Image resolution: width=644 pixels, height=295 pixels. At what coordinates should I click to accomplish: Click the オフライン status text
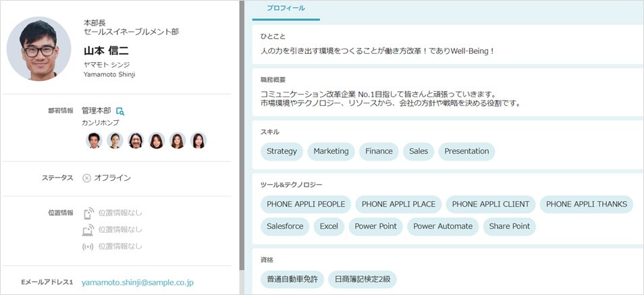pos(113,178)
